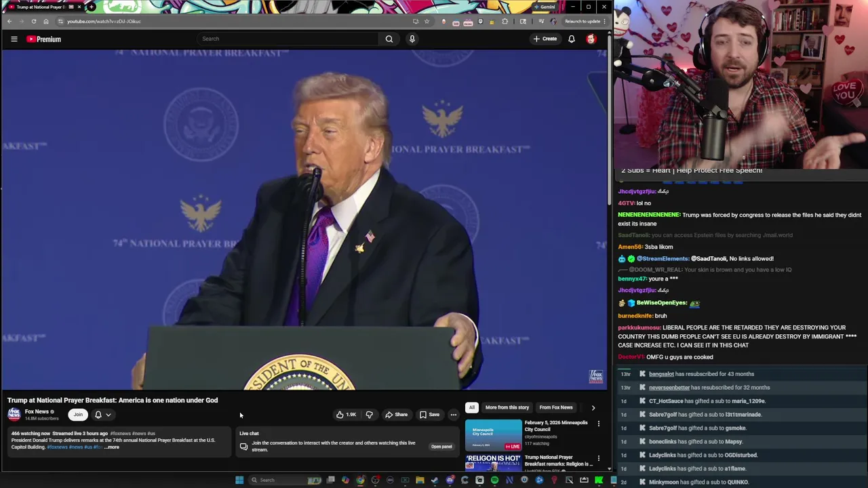Open February 5, 2026 Minneapolis City Council title
This screenshot has height=488, width=868.
click(556, 426)
